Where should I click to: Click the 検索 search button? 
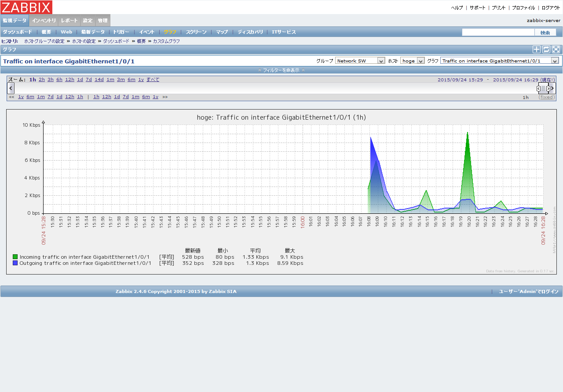point(545,32)
